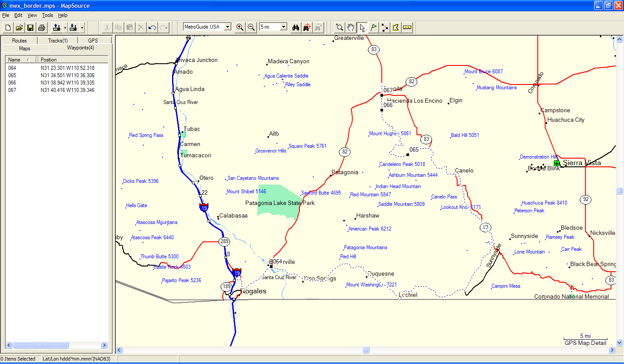624x364 pixels.
Task: Open Find Places with the binoculars icon
Action: point(296,27)
